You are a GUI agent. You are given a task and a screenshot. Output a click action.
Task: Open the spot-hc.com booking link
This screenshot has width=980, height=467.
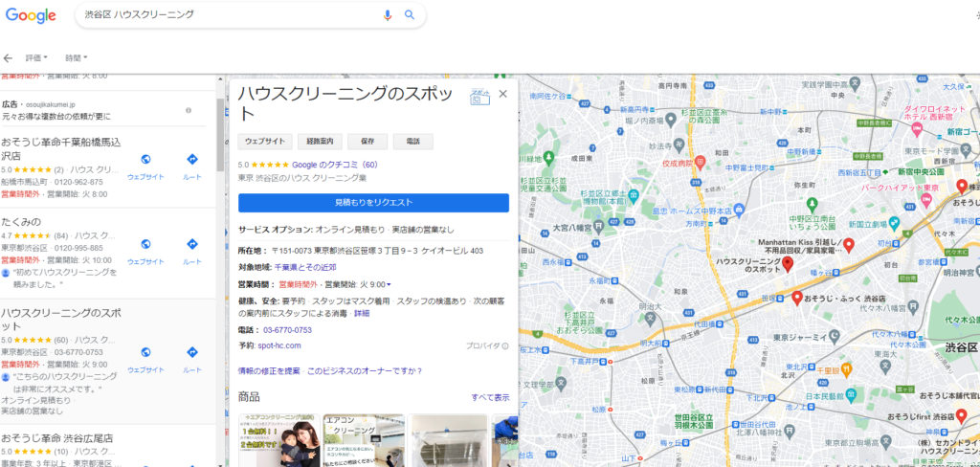(279, 345)
